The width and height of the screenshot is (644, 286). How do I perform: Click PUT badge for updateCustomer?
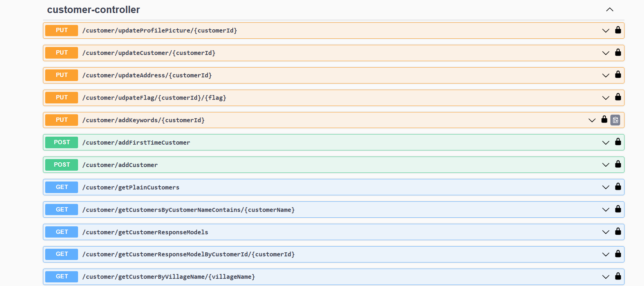pos(61,53)
